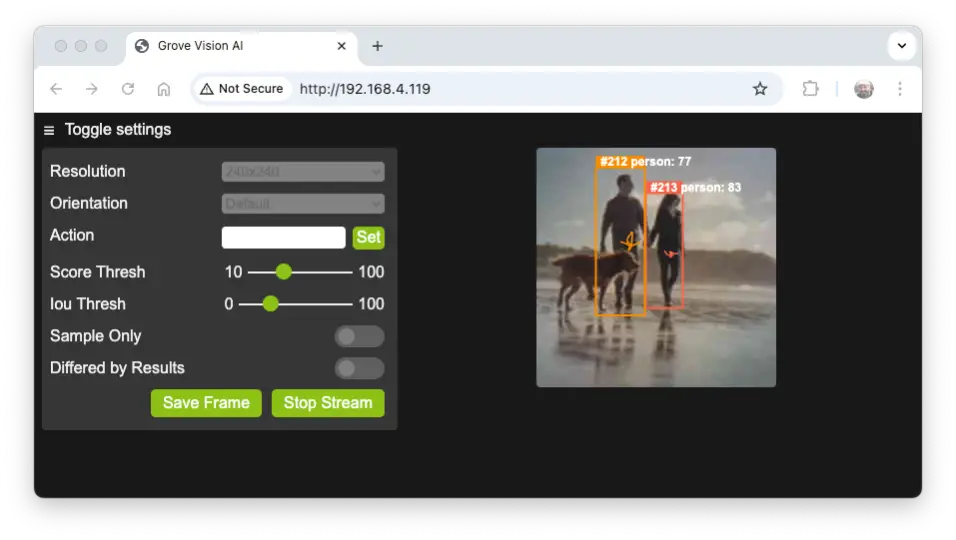The height and width of the screenshot is (540, 956).
Task: Expand the tab search chevron dropdown
Action: click(x=902, y=46)
